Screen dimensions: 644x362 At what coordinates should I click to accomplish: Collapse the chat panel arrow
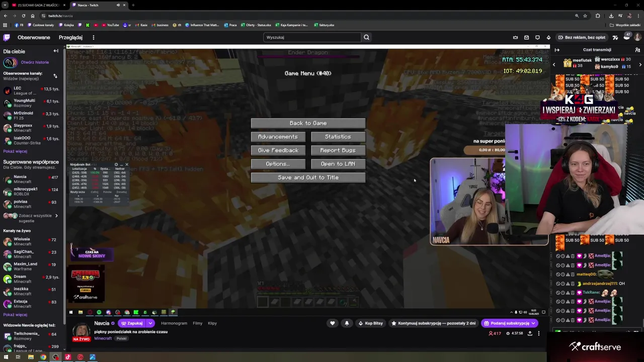click(x=557, y=50)
